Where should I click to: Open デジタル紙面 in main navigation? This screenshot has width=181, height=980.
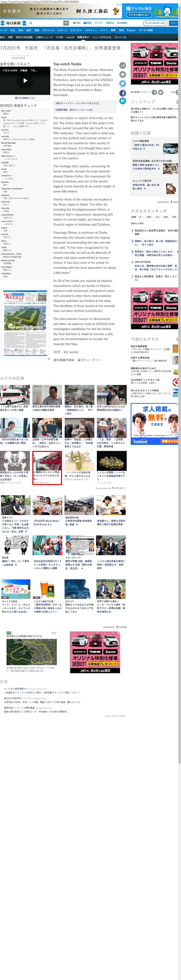[146, 30]
